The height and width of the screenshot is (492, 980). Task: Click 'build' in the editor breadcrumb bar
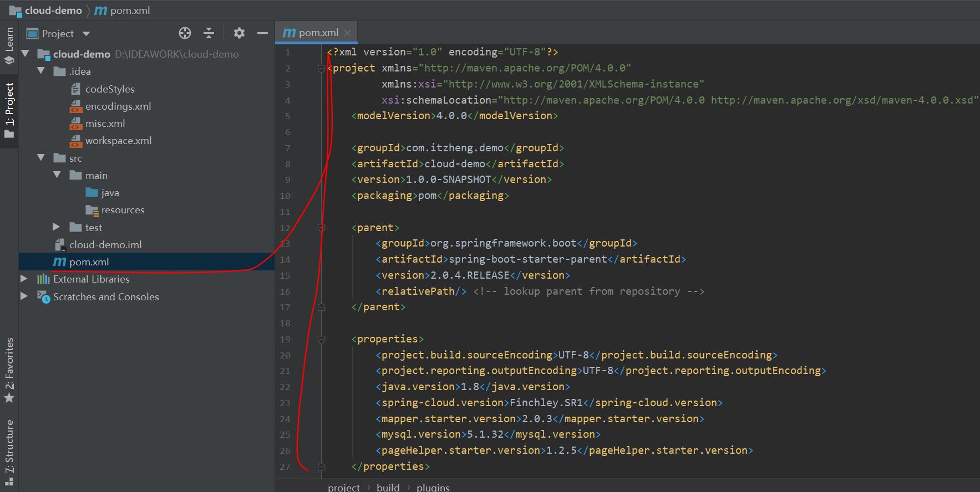coord(388,487)
